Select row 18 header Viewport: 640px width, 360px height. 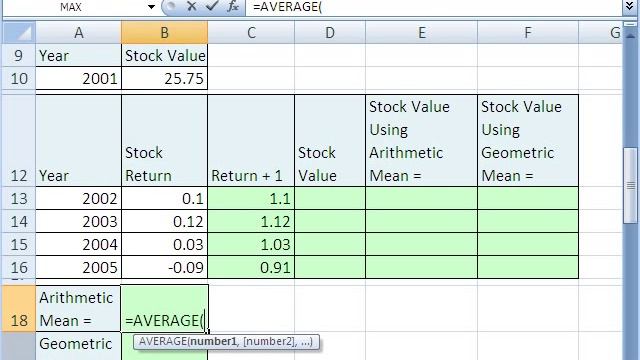(x=19, y=309)
